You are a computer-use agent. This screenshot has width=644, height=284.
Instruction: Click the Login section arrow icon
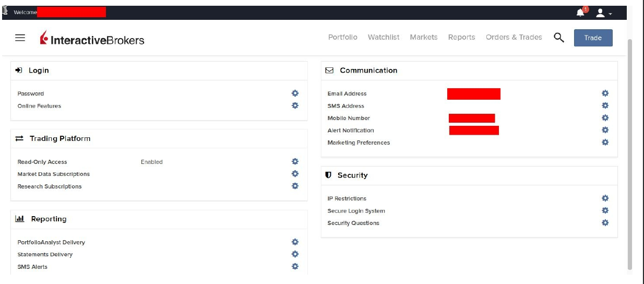click(19, 70)
